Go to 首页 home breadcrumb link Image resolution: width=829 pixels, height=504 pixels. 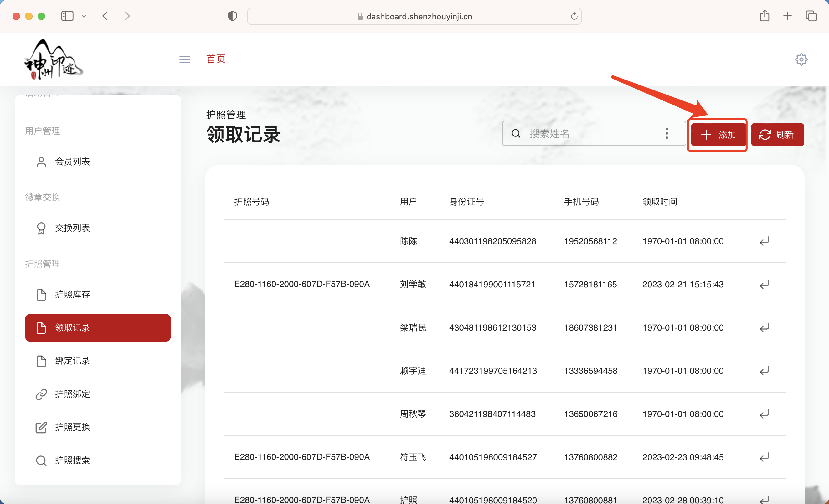pyautogui.click(x=216, y=59)
